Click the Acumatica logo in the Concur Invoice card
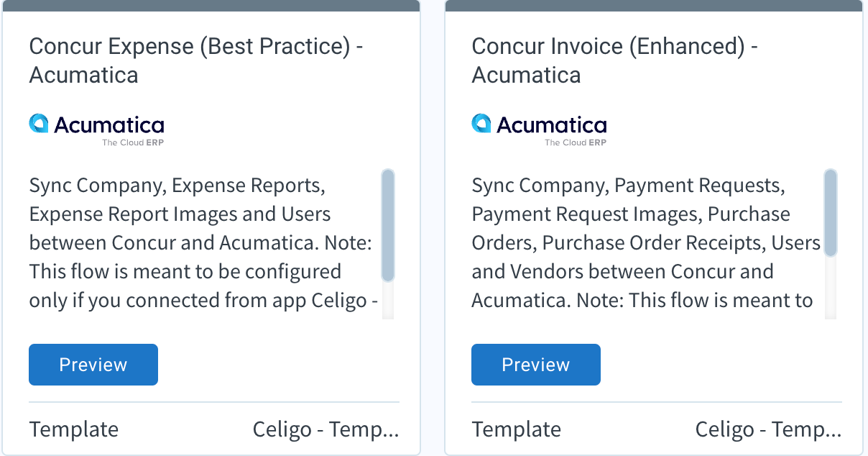 tap(540, 128)
